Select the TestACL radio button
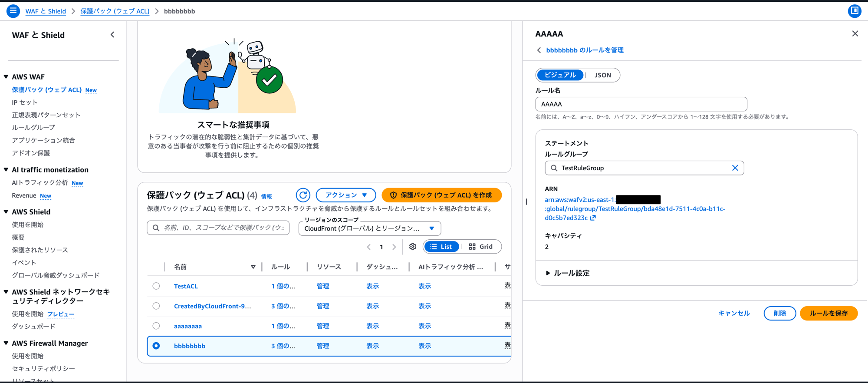Viewport: 868px width, 383px height. (x=156, y=286)
